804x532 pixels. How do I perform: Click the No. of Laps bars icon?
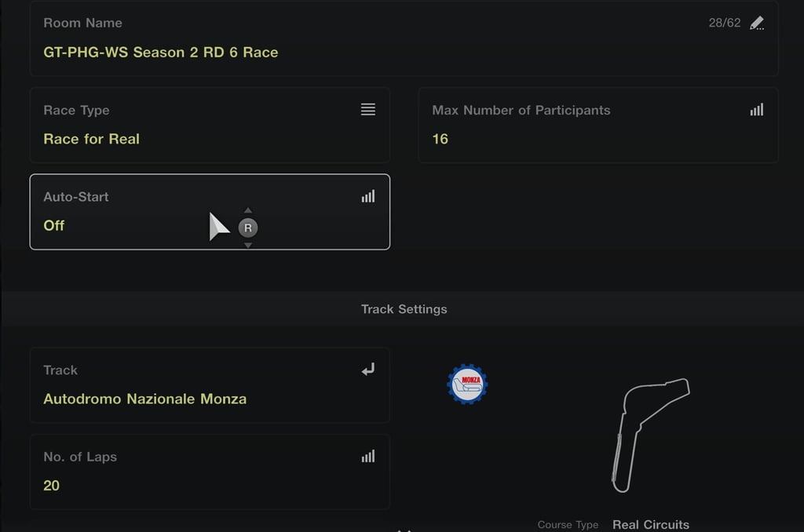point(367,456)
